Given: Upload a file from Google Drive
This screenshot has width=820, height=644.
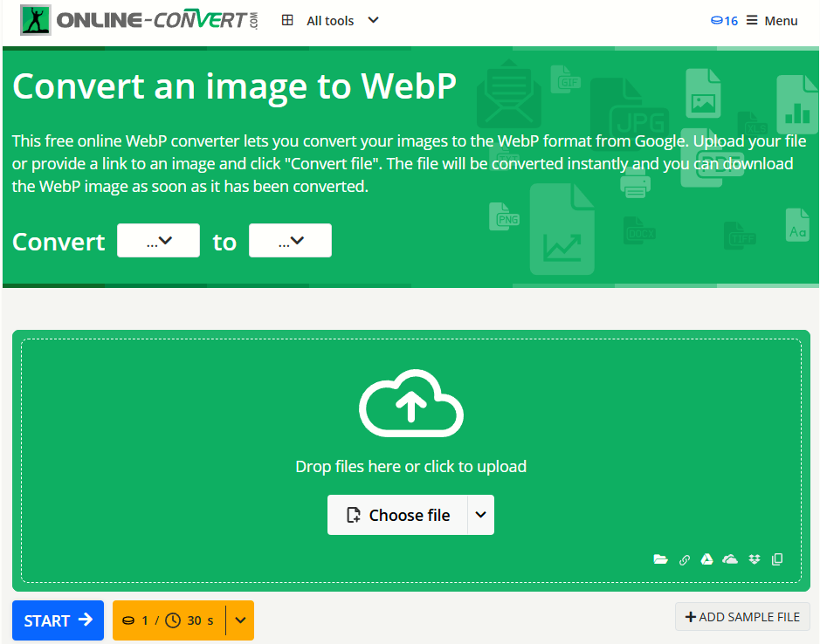Looking at the screenshot, I should 707,559.
